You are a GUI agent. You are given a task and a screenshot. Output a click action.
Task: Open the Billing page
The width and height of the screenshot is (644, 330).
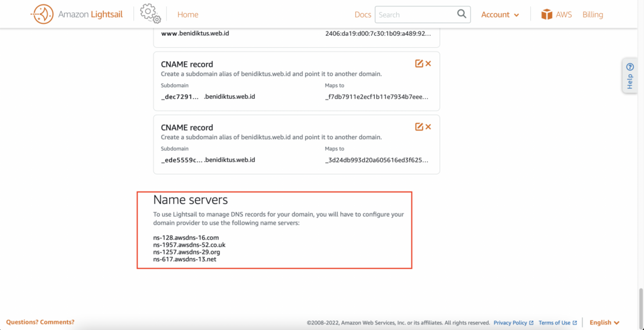(592, 14)
